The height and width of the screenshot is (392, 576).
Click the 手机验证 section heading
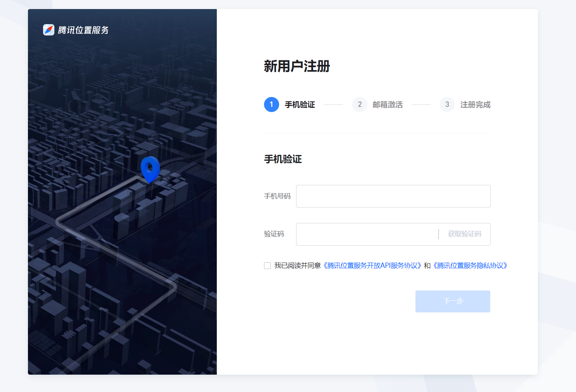coord(283,159)
